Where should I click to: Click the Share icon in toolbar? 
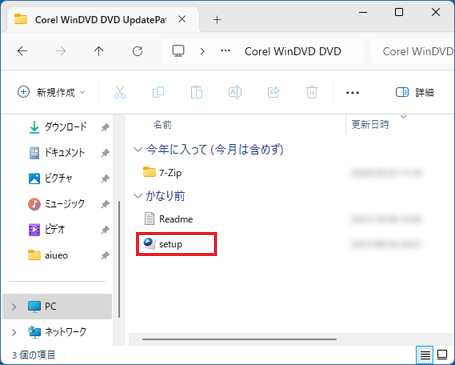click(x=273, y=92)
